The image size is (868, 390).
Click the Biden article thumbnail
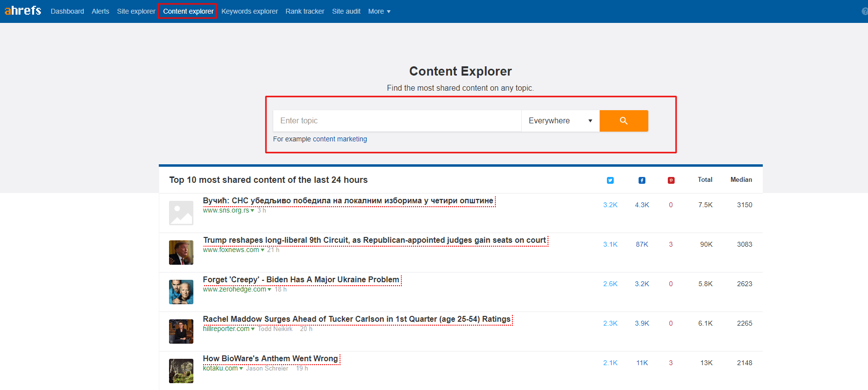tap(181, 292)
